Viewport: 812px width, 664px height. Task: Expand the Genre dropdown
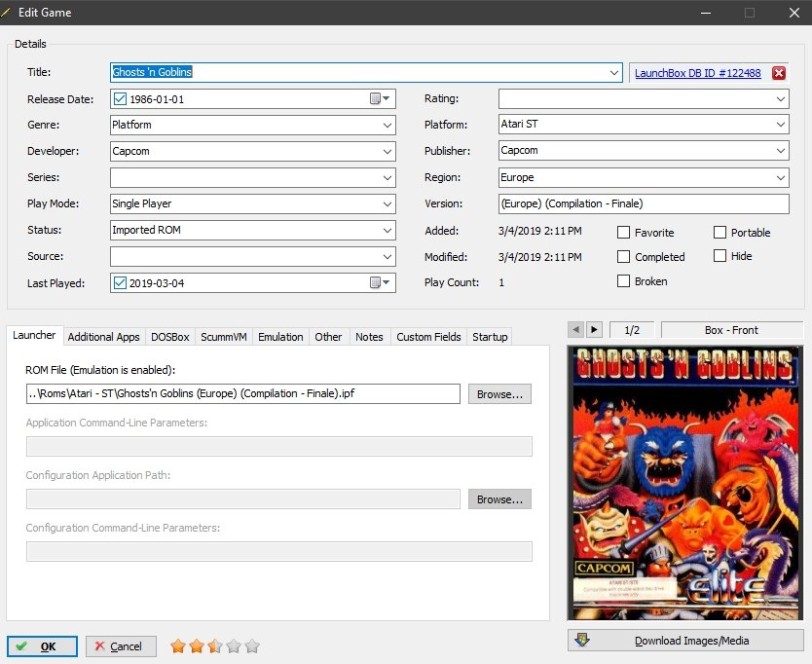tap(387, 125)
